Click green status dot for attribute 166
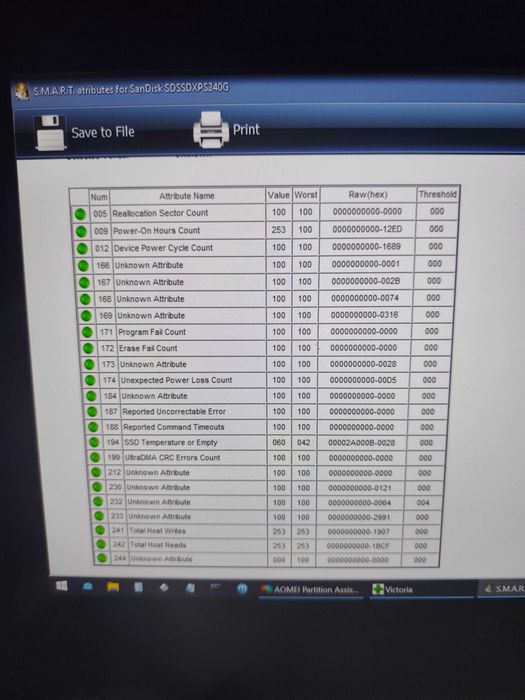The width and height of the screenshot is (525, 700). click(x=83, y=266)
